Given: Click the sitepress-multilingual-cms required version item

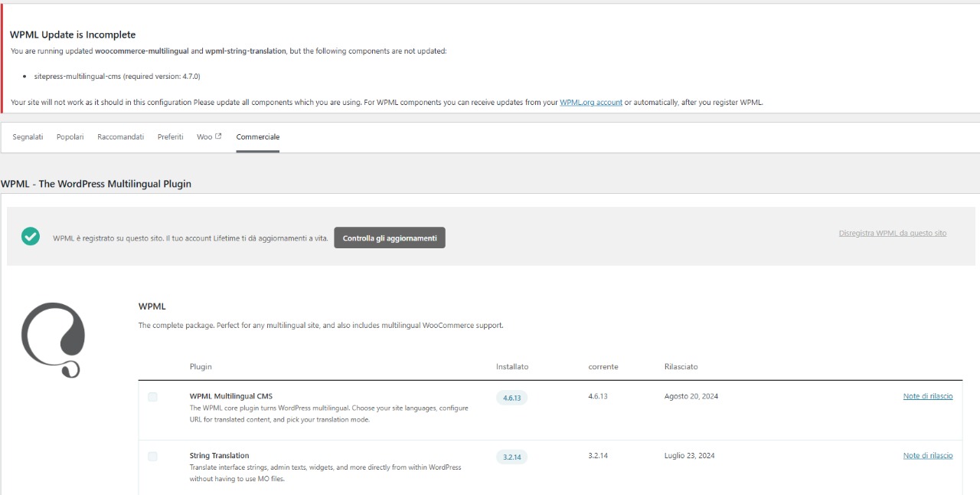Looking at the screenshot, I should [x=117, y=76].
